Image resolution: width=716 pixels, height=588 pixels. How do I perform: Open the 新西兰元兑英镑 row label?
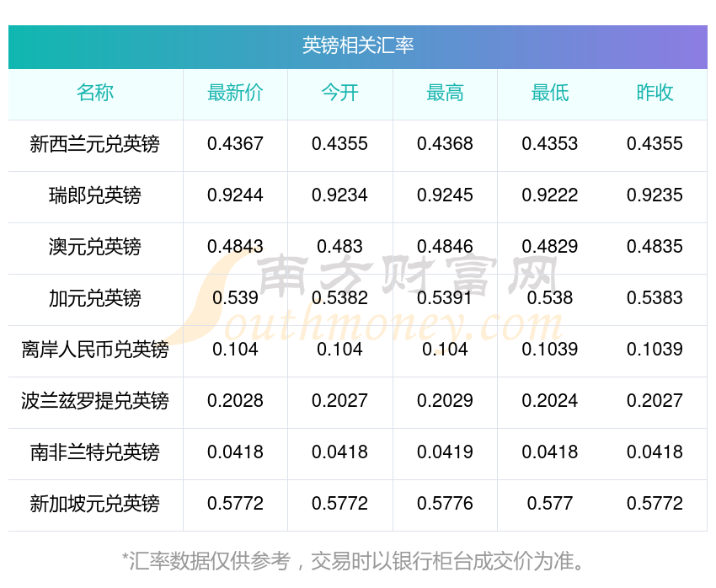[95, 144]
